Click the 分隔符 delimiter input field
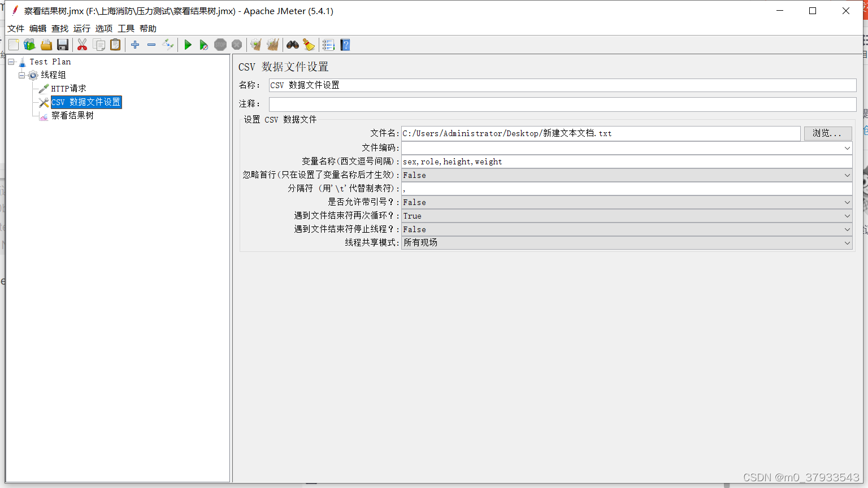 click(x=627, y=189)
